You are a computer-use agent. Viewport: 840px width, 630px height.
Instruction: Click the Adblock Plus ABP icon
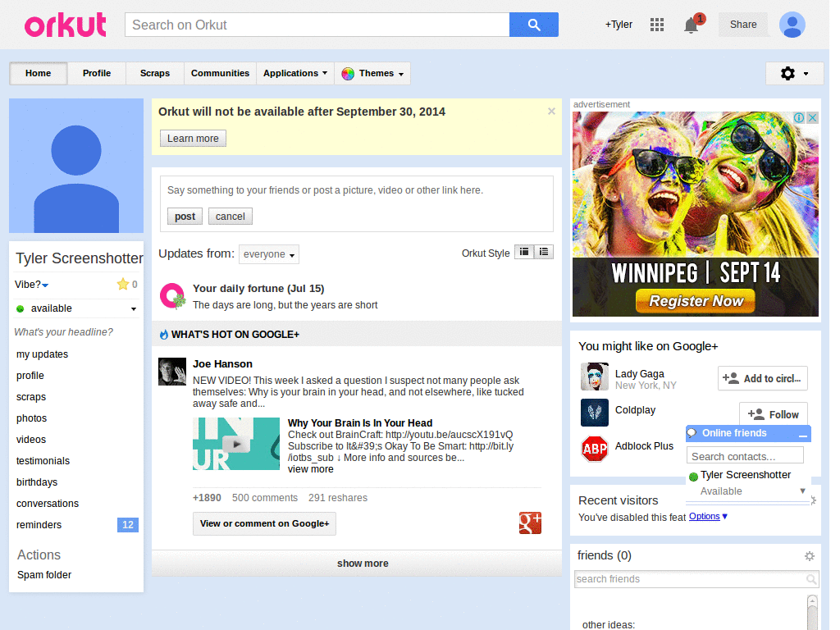pyautogui.click(x=595, y=449)
